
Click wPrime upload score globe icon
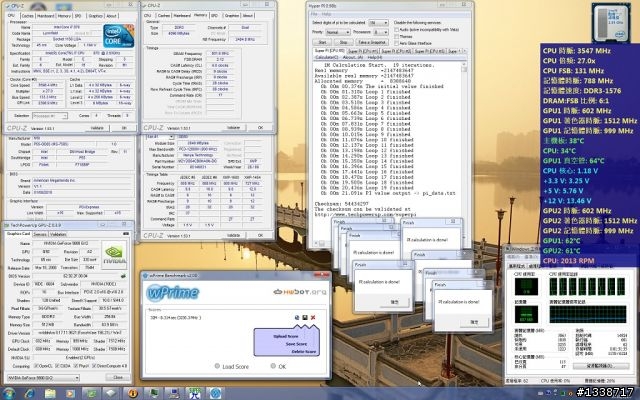[297, 318]
